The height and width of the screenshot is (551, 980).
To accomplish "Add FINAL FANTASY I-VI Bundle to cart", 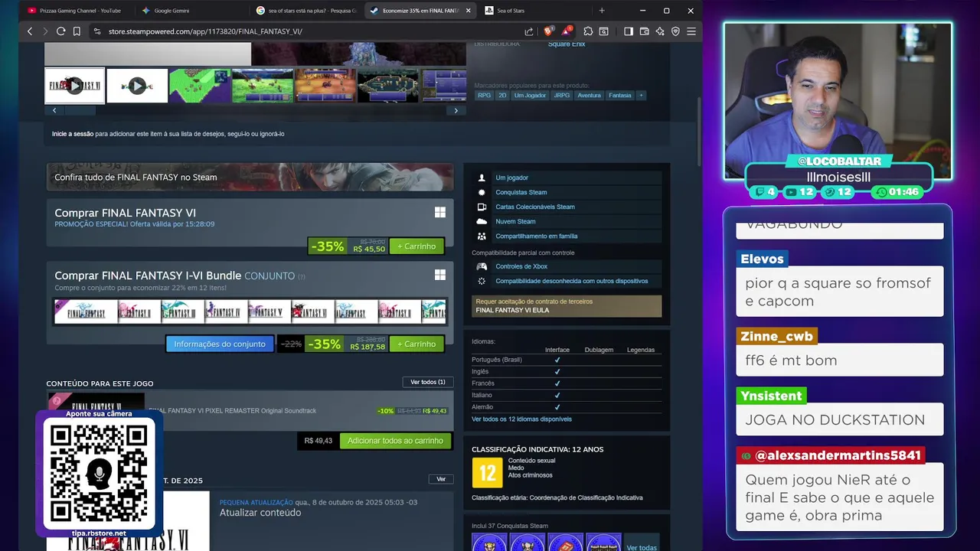I will (x=416, y=344).
